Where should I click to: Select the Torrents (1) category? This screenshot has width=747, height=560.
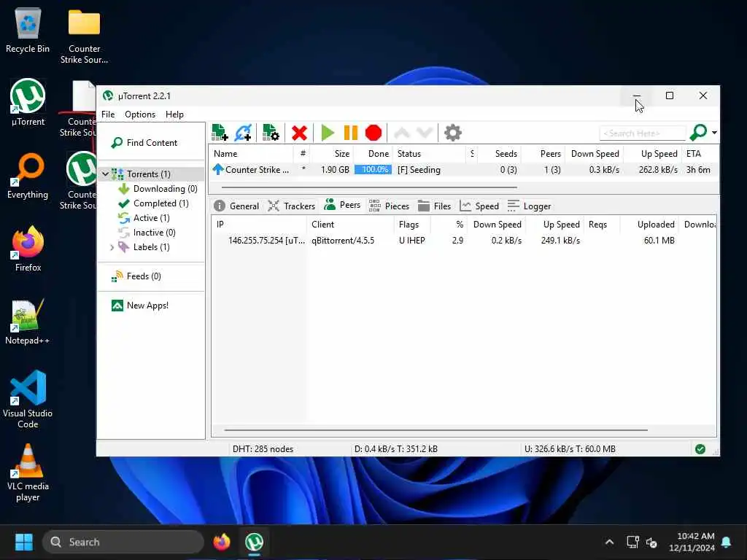[148, 174]
